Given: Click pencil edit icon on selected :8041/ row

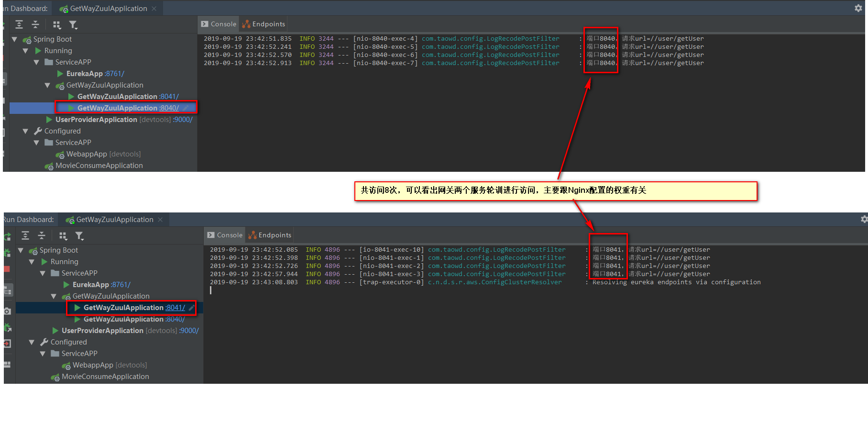Looking at the screenshot, I should click(192, 308).
